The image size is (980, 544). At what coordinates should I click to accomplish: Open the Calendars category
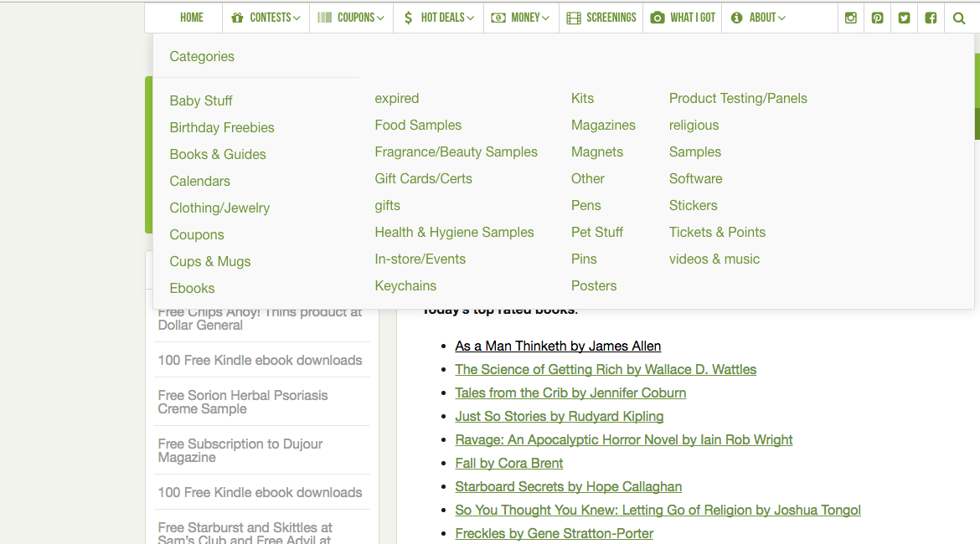tap(199, 181)
